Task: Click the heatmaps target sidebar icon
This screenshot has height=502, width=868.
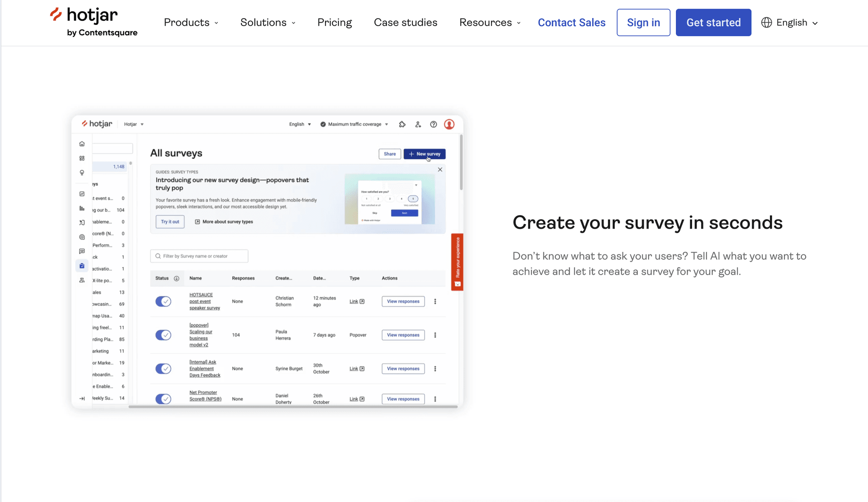Action: click(x=82, y=237)
